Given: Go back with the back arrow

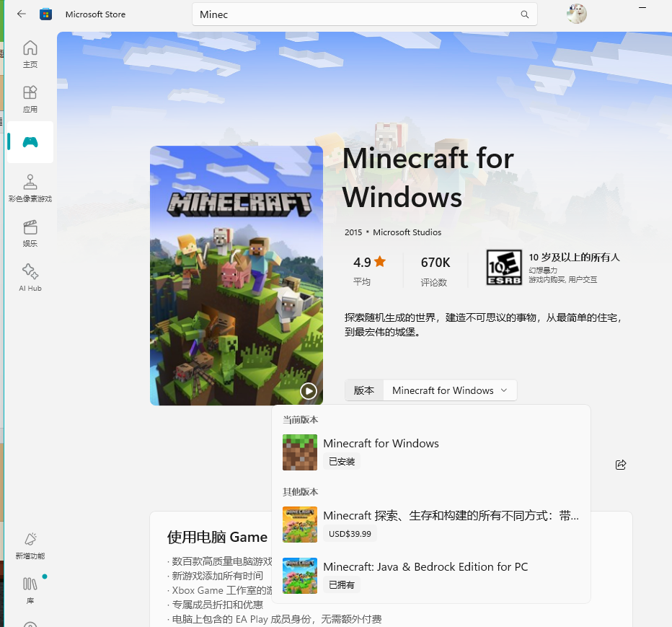Looking at the screenshot, I should pos(22,14).
